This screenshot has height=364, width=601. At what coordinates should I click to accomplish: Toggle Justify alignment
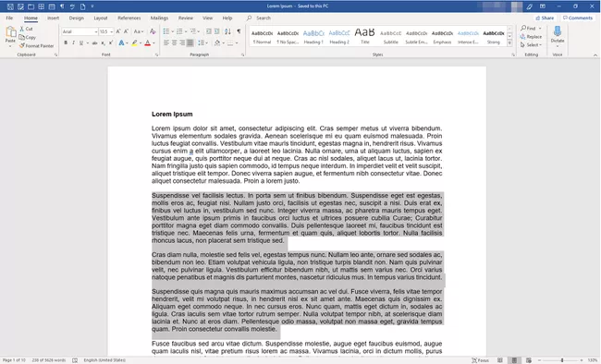point(190,42)
